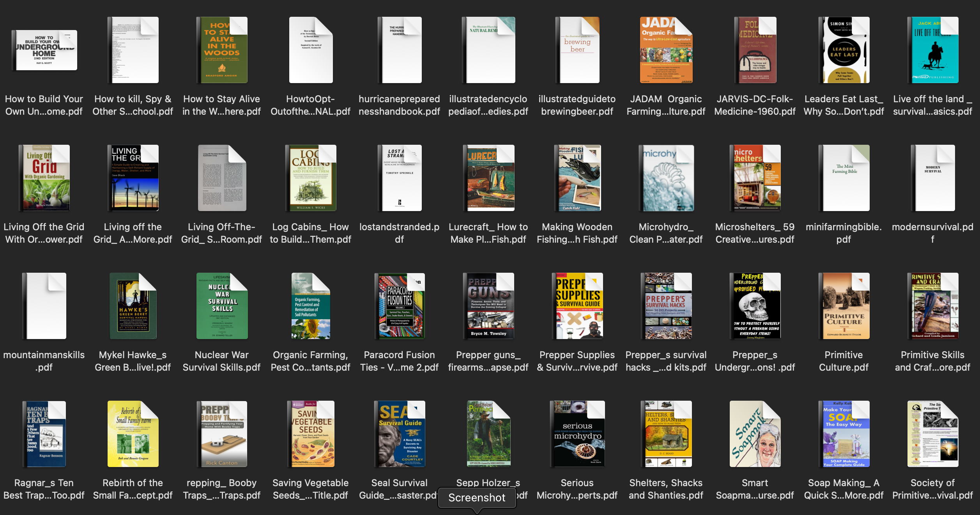980x515 pixels.
Task: Select the Leaders Eat Last PDF icon
Action: coord(844,50)
